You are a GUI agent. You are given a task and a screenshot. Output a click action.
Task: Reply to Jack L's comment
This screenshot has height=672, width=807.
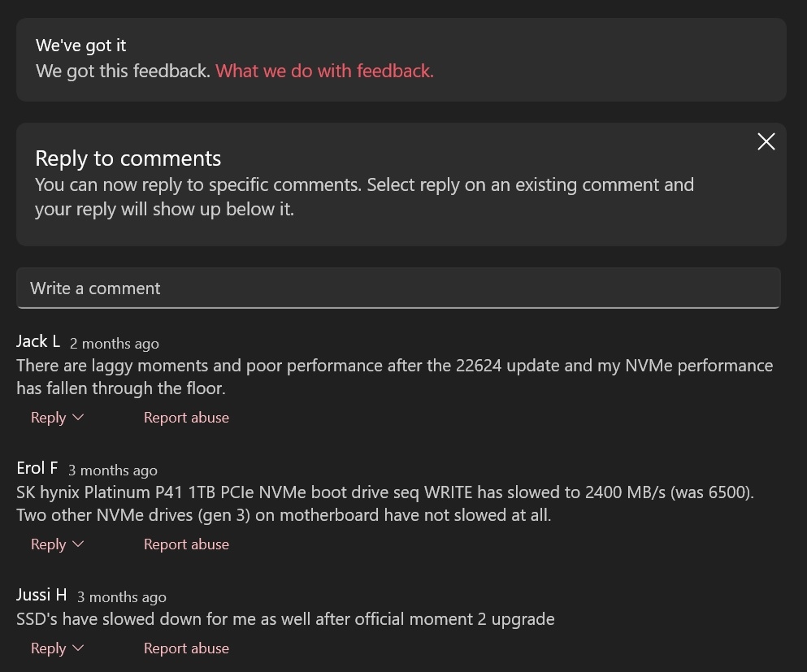pos(48,418)
